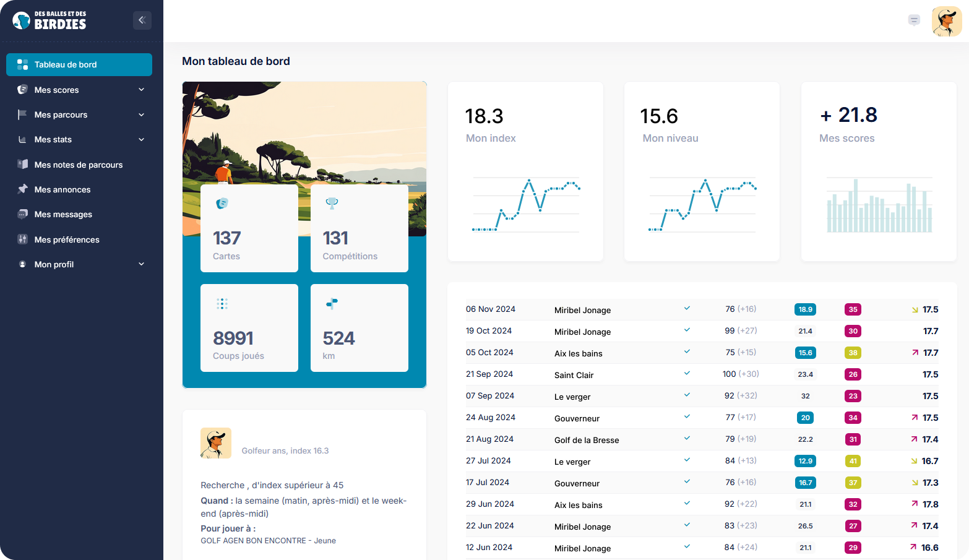Select the chart icon beside Mes stats
This screenshot has height=560, width=969.
(22, 139)
